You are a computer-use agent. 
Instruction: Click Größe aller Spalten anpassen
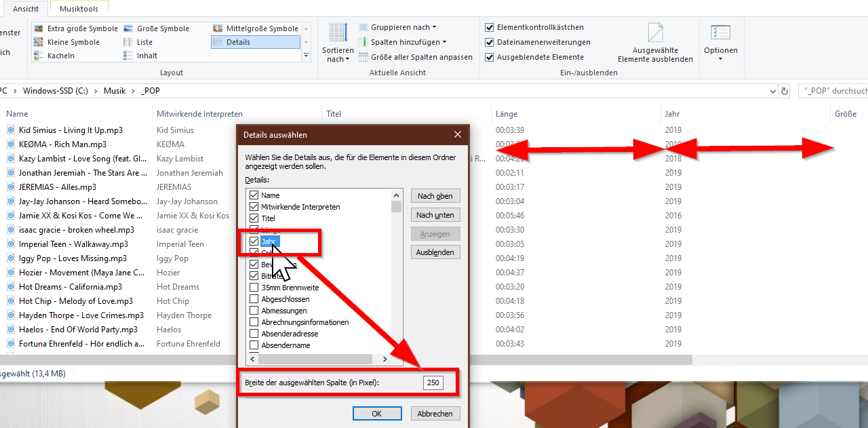tap(416, 57)
